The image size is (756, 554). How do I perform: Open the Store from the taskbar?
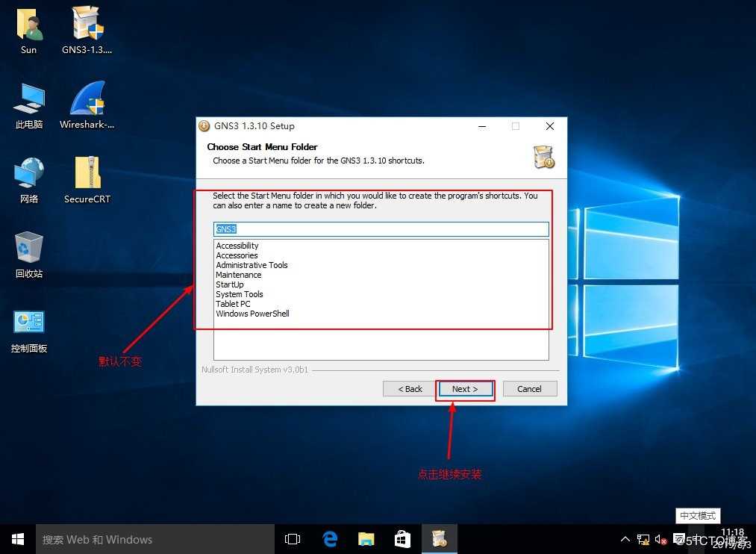[x=402, y=539]
